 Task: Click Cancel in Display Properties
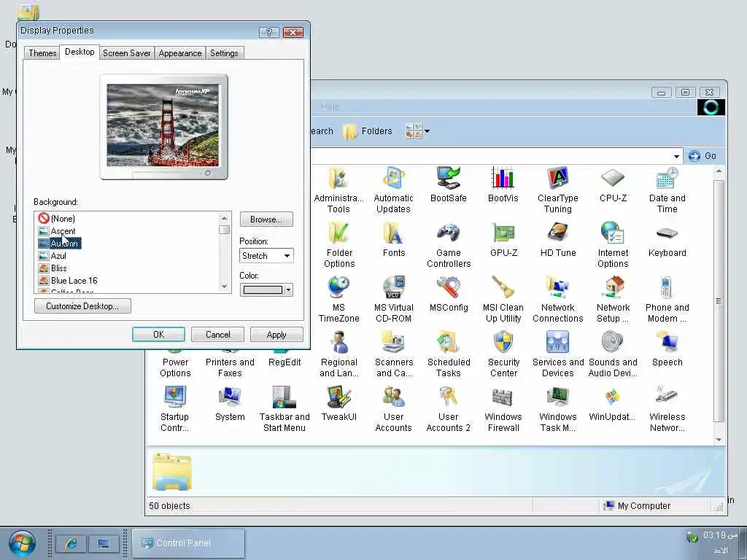coord(217,334)
